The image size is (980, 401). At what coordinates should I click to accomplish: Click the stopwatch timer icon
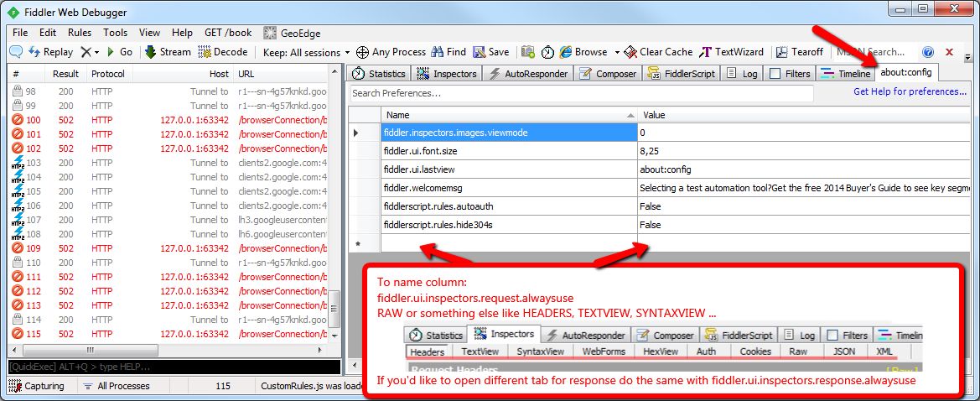click(547, 52)
